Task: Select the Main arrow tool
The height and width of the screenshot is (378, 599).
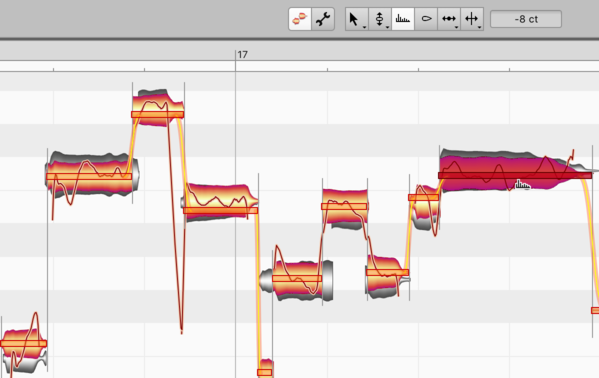Action: pyautogui.click(x=354, y=19)
